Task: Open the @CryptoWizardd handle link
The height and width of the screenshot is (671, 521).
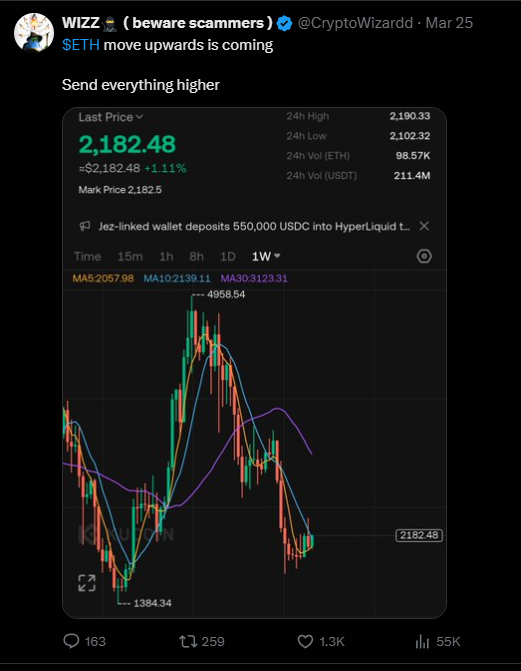Action: pyautogui.click(x=355, y=23)
